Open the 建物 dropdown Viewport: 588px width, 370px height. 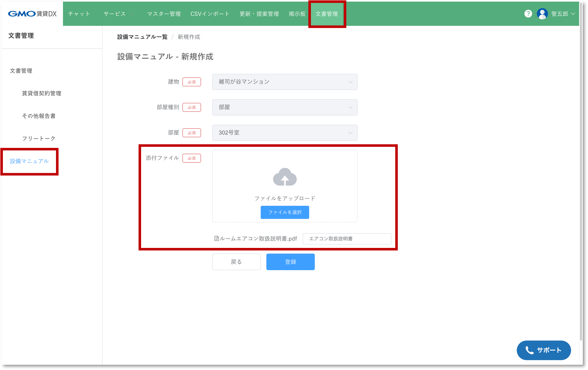click(x=285, y=82)
